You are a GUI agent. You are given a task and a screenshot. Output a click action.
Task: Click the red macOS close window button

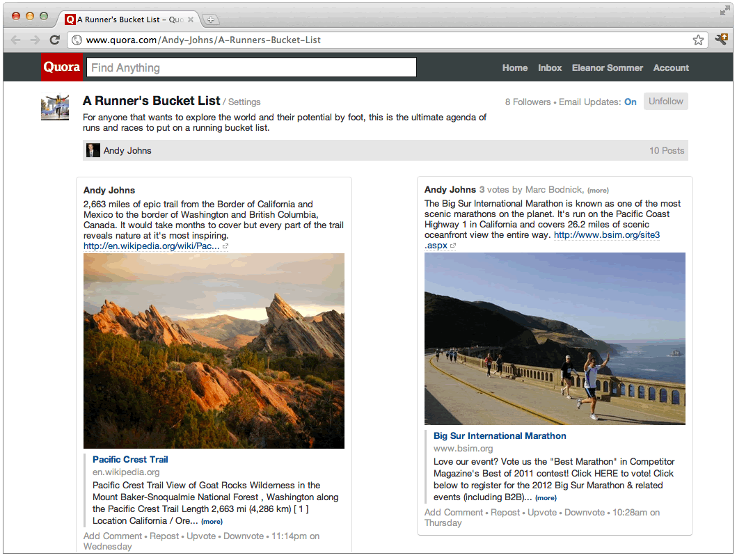coord(15,16)
